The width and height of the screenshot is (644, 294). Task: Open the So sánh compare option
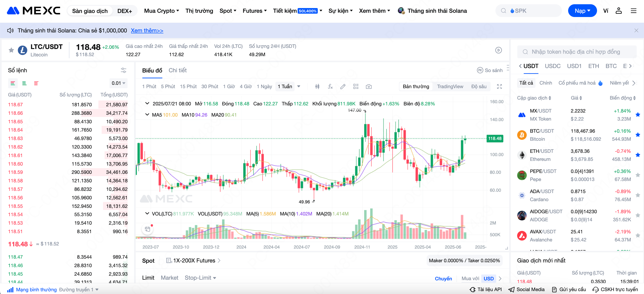490,70
